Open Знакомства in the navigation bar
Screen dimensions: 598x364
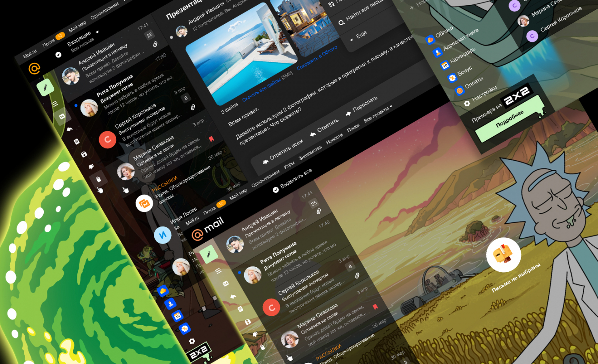(x=311, y=153)
